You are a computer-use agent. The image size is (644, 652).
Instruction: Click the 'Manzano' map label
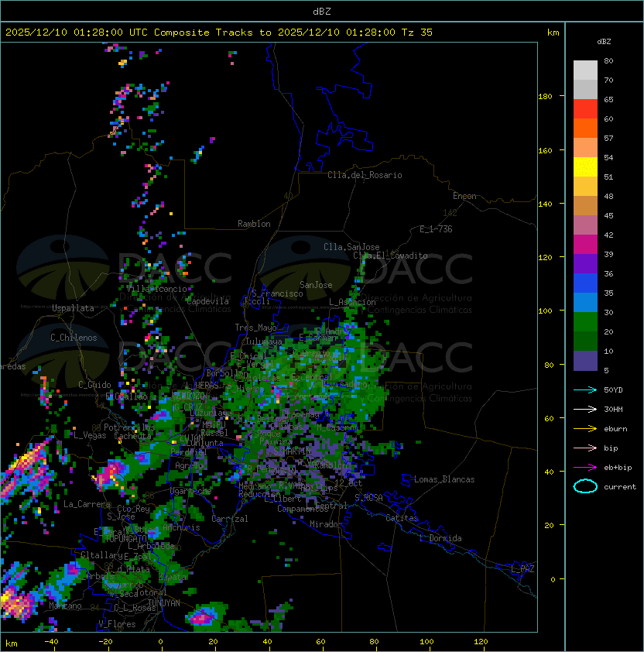65,606
